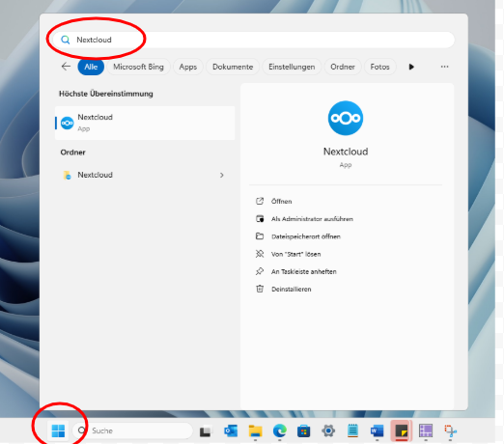Click Öffnen to launch Nextcloud
The width and height of the screenshot is (504, 444).
pyautogui.click(x=281, y=202)
